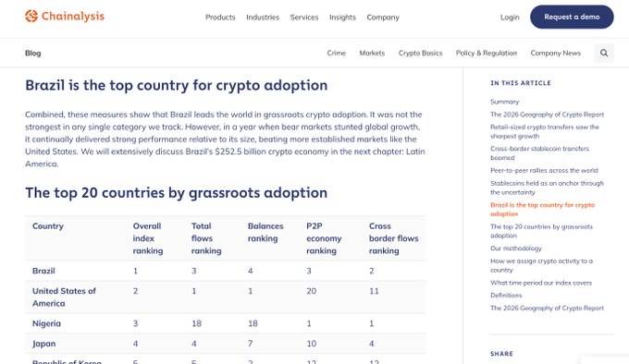Screen dimensions: 629x364
Task: Select the Crime blog category
Action: coord(336,53)
